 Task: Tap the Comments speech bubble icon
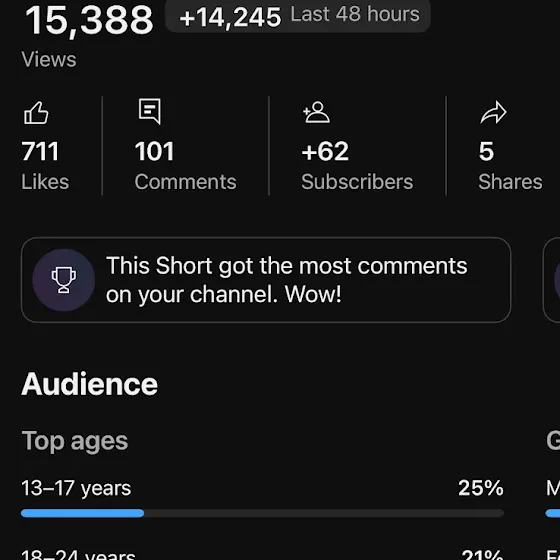click(x=150, y=111)
